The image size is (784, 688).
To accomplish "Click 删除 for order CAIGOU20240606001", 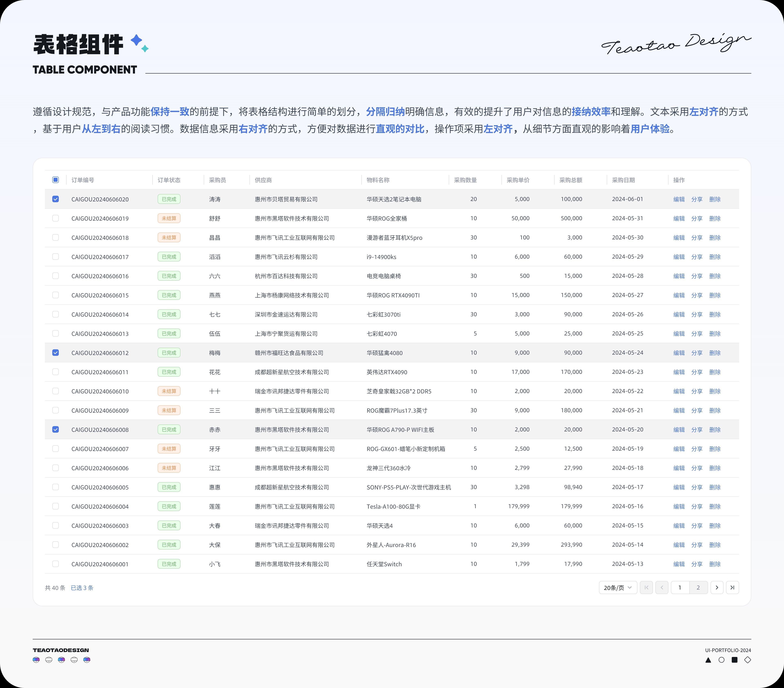I will (x=715, y=564).
